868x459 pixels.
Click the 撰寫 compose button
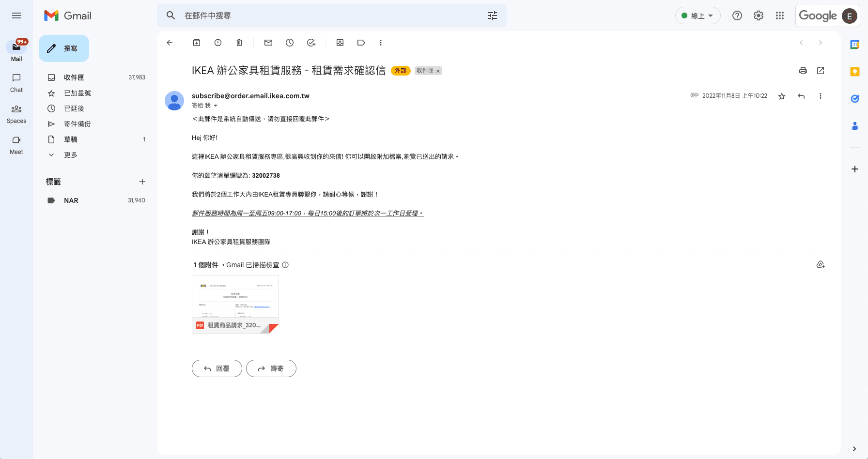coord(64,48)
